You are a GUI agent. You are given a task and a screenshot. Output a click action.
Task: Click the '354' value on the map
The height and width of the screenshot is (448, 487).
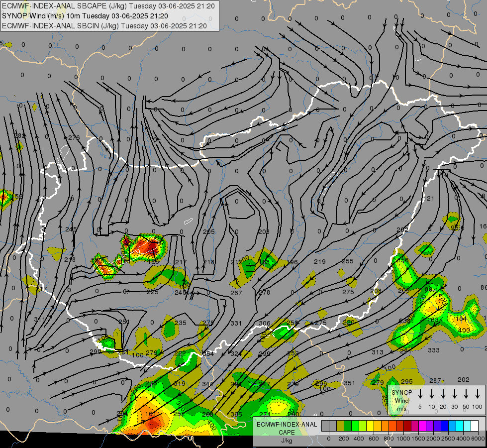[x=208, y=354]
